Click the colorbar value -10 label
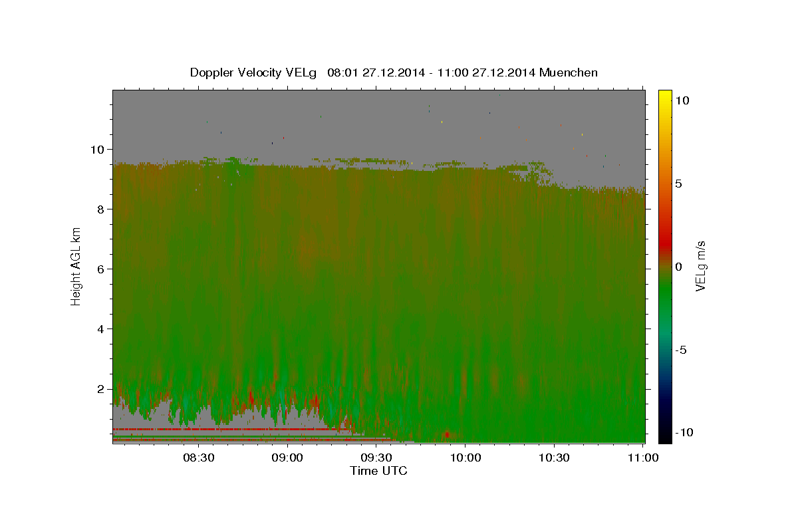This screenshot has width=798, height=532. coord(684,432)
